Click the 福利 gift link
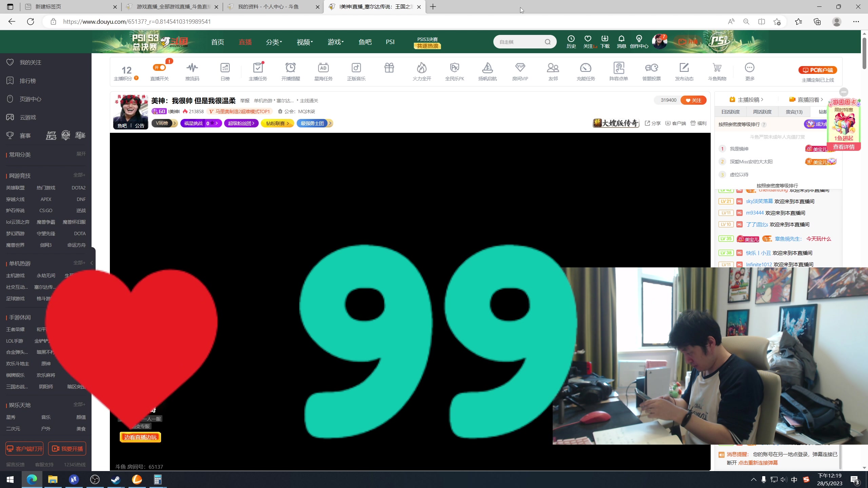Screen dimensions: 868x488 [698, 123]
